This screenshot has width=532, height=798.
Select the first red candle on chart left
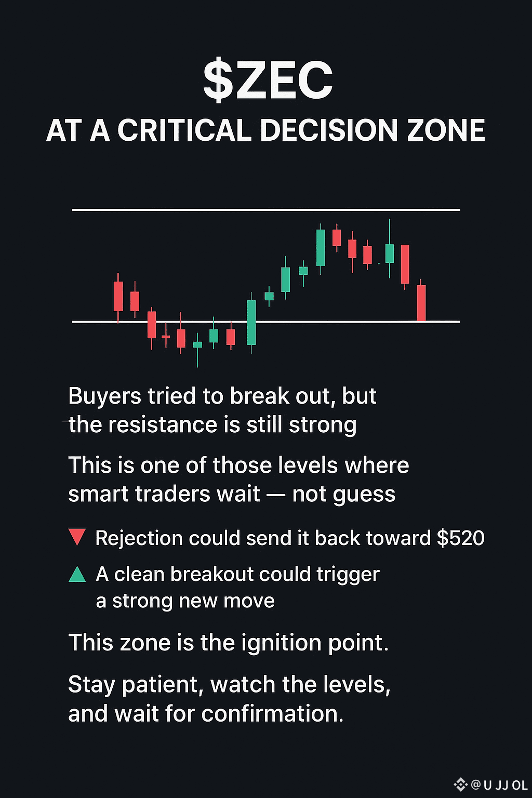click(118, 297)
